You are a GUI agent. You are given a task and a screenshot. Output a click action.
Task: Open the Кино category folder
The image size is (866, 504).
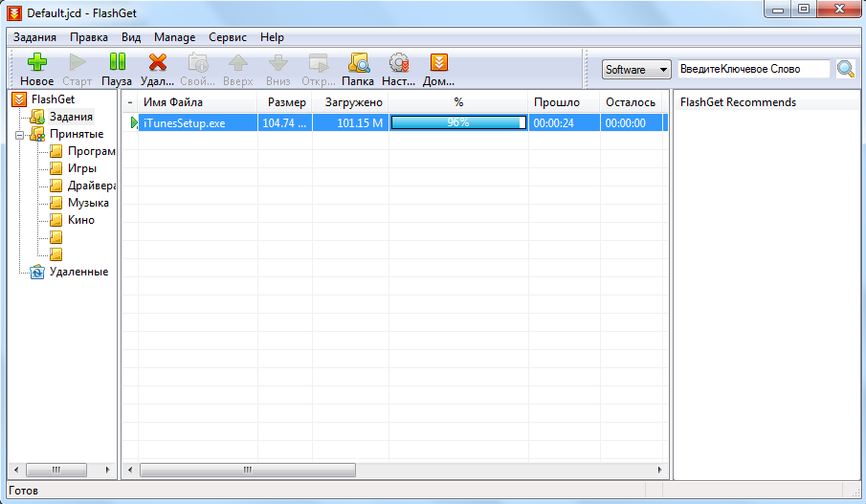click(80, 220)
